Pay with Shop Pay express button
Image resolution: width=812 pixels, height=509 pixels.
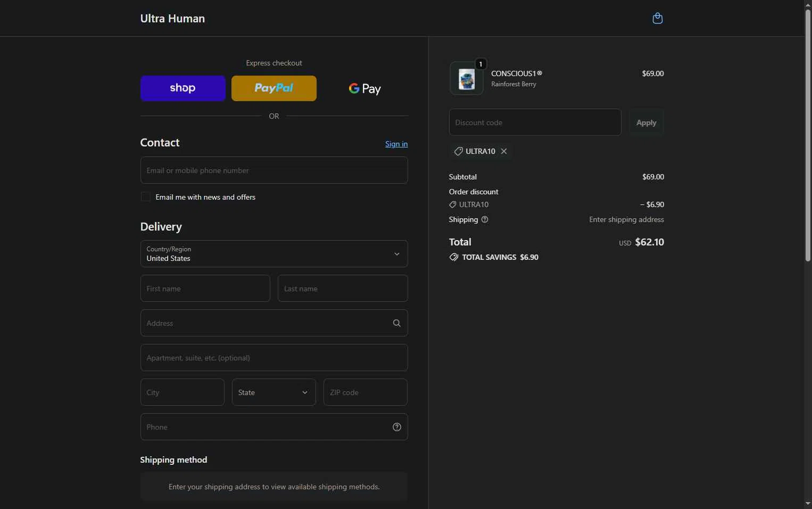[x=183, y=88]
